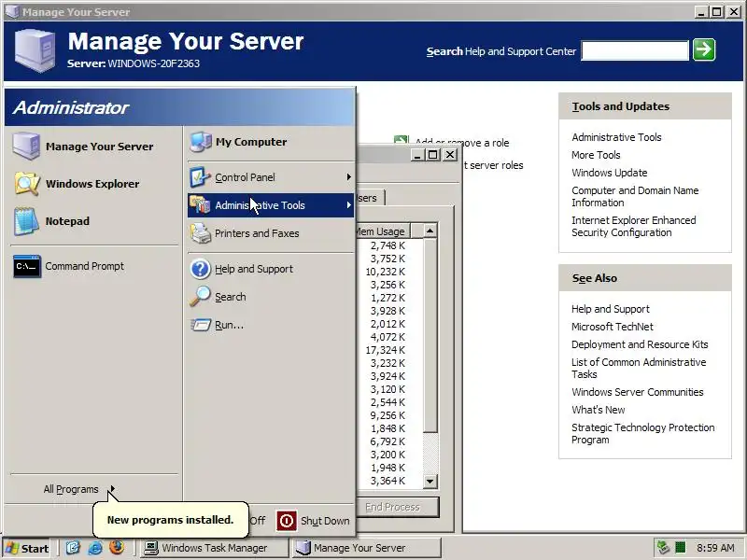Maximize the Task Manager window
Image resolution: width=747 pixels, height=560 pixels.
(x=432, y=155)
